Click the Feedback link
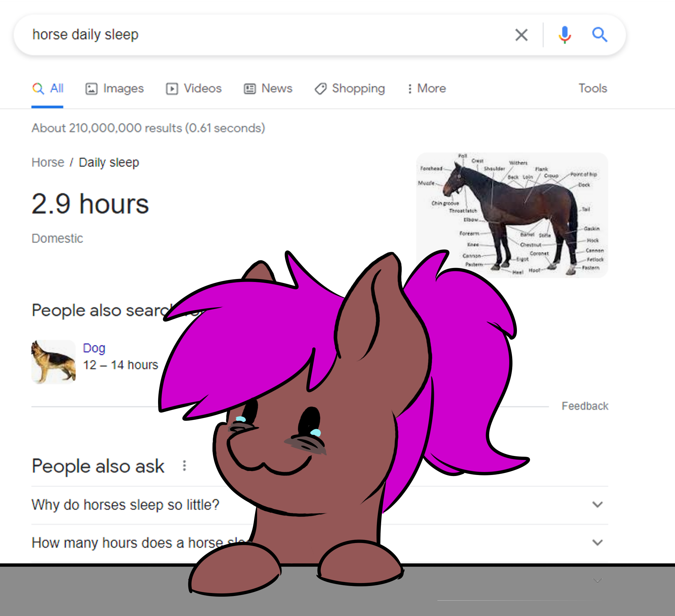Viewport: 675px width, 616px height. 585,406
